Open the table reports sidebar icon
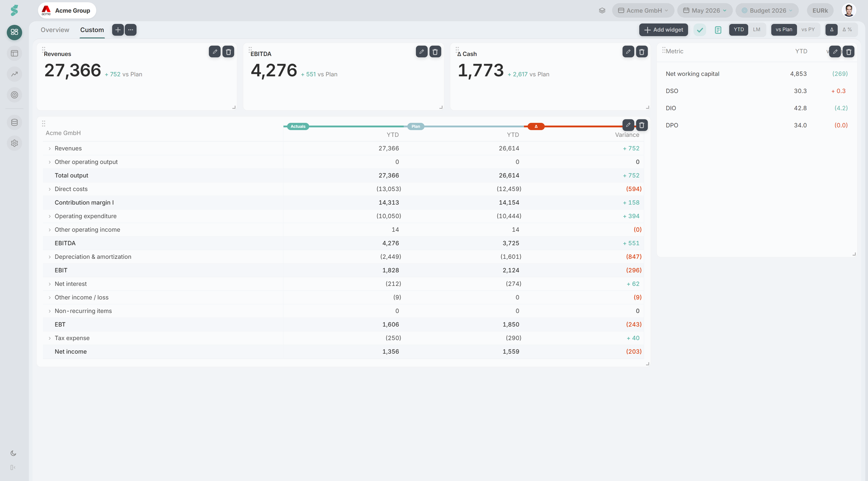Viewport: 868px width, 481px height. click(14, 53)
